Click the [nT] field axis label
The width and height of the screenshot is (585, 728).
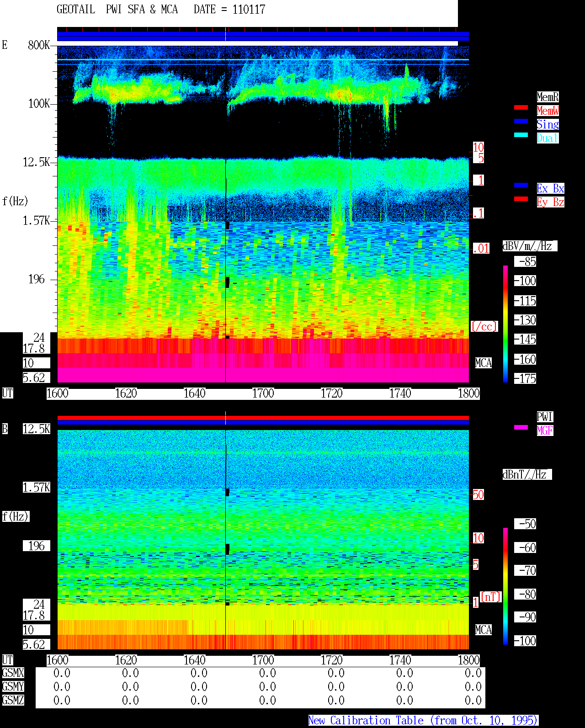491,597
